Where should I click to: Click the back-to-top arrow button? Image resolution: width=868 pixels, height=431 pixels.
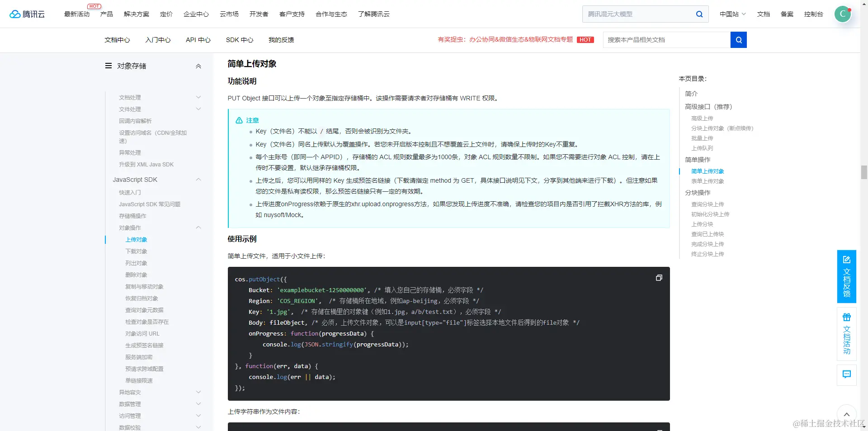click(x=846, y=414)
